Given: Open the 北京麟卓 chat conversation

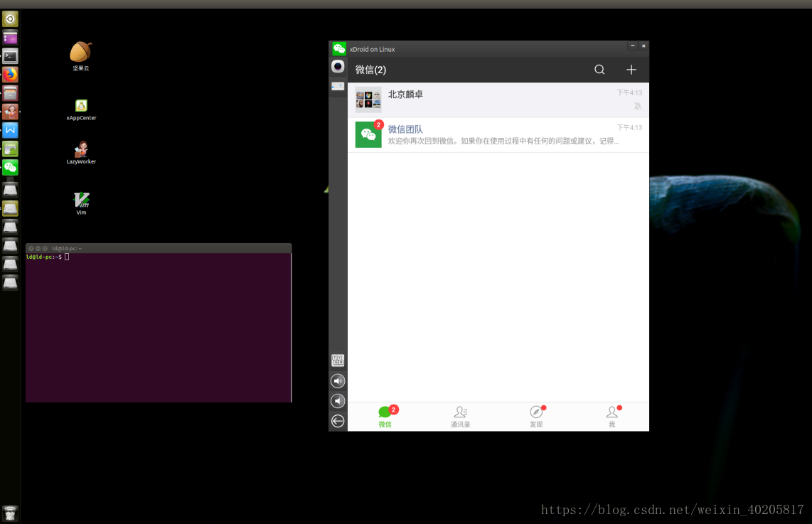Looking at the screenshot, I should coord(498,100).
